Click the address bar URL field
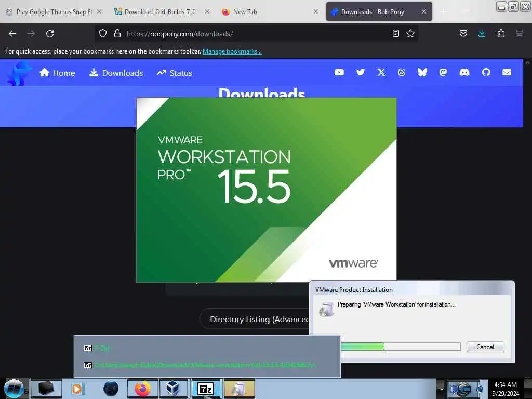 pyautogui.click(x=258, y=34)
